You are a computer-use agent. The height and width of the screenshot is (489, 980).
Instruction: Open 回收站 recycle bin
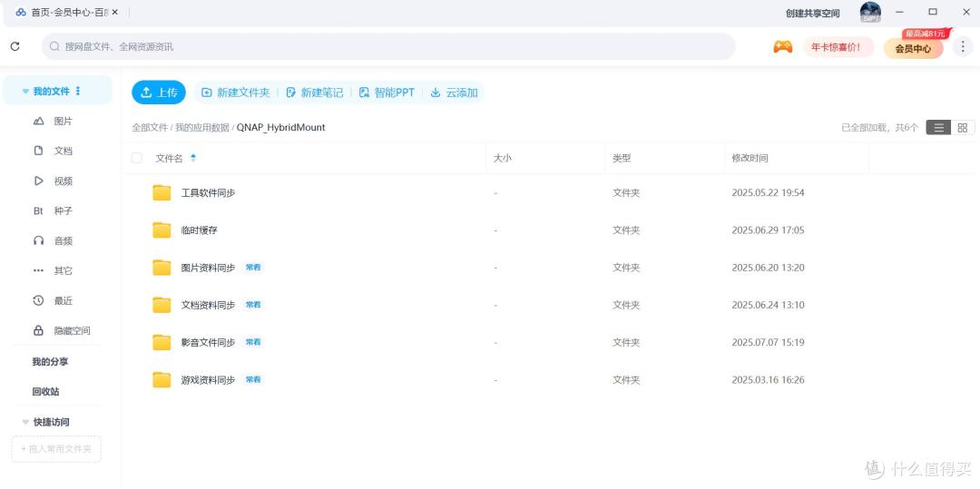coord(45,392)
